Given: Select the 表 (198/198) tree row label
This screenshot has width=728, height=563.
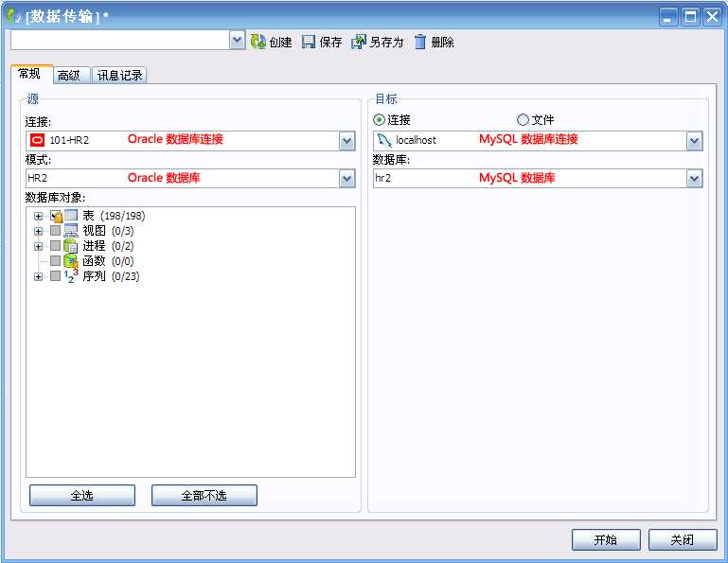Looking at the screenshot, I should click(x=114, y=216).
